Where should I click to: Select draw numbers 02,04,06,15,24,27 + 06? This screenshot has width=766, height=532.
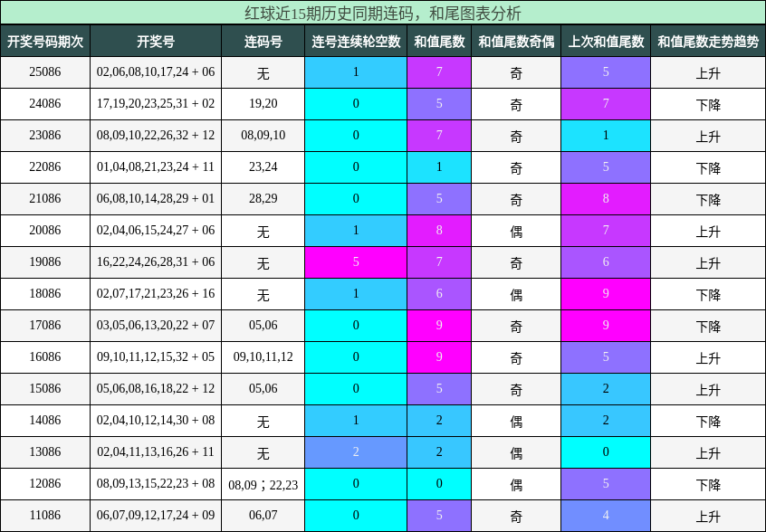[156, 231]
